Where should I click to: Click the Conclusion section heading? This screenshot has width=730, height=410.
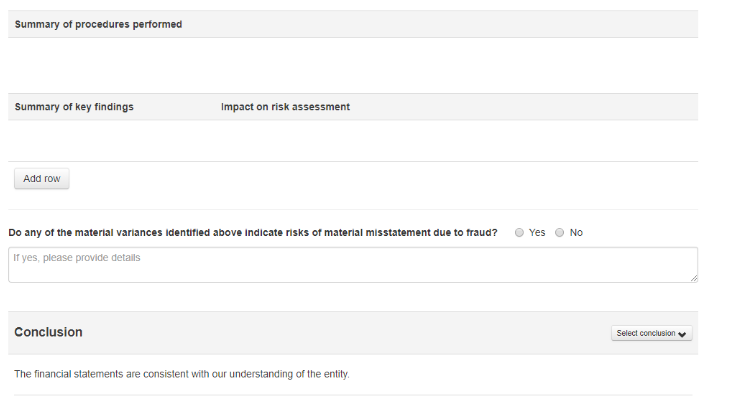pyautogui.click(x=48, y=332)
